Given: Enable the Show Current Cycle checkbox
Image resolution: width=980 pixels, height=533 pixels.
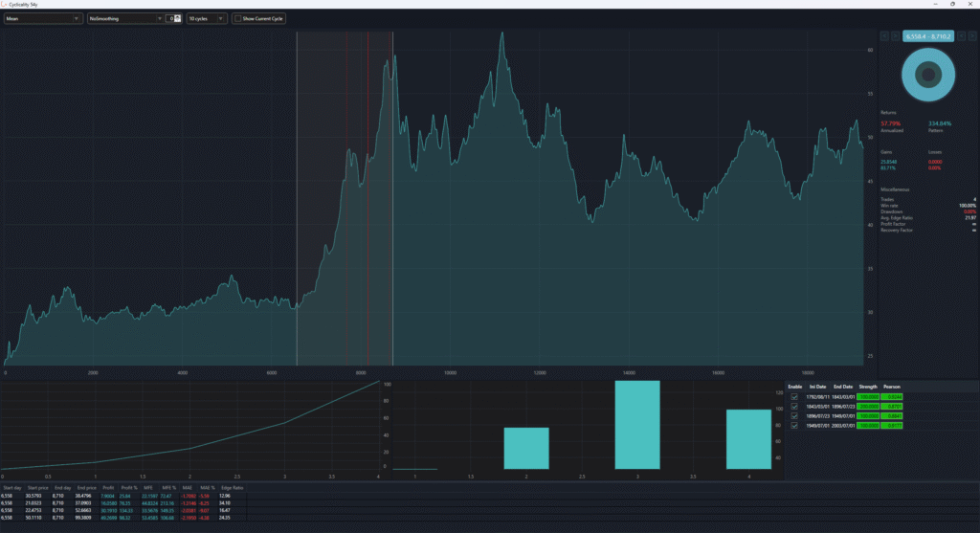Looking at the screenshot, I should click(238, 18).
